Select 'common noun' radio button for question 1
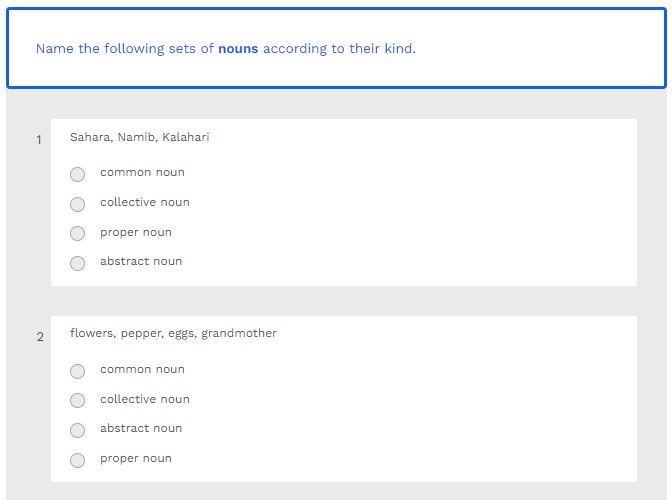The height and width of the screenshot is (500, 672). 78,174
